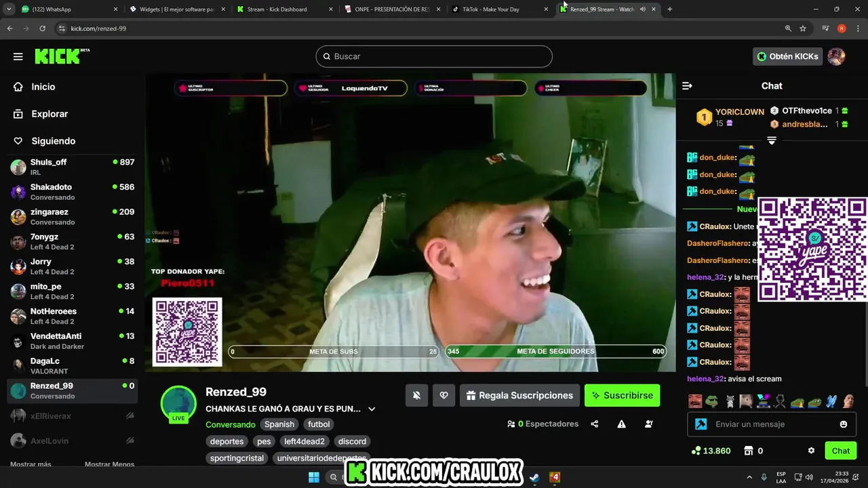Open zingaraez channel in sidebar
This screenshot has height=488, width=868.
[73, 217]
